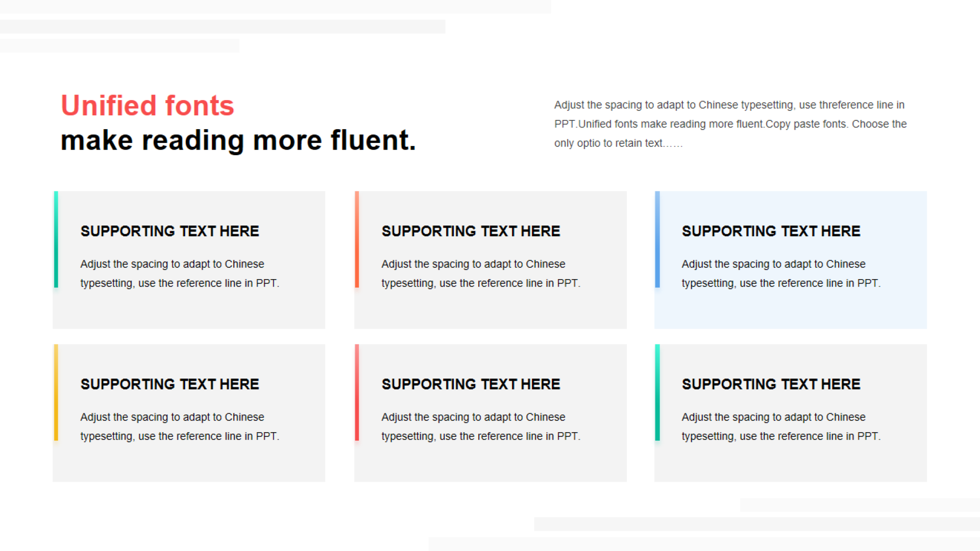This screenshot has width=980, height=551.
Task: Click the paragraph starting "Adjust the spacing to adapt" beside the title
Action: [x=730, y=124]
